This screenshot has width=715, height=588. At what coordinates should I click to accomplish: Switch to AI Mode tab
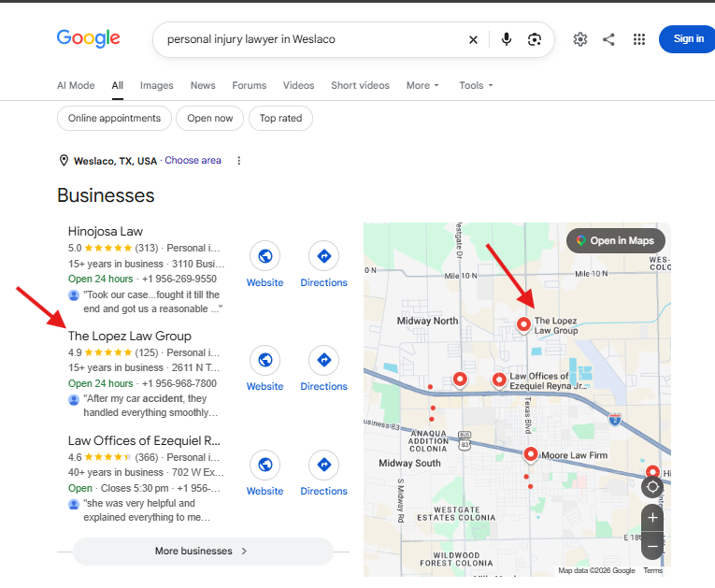pyautogui.click(x=76, y=85)
